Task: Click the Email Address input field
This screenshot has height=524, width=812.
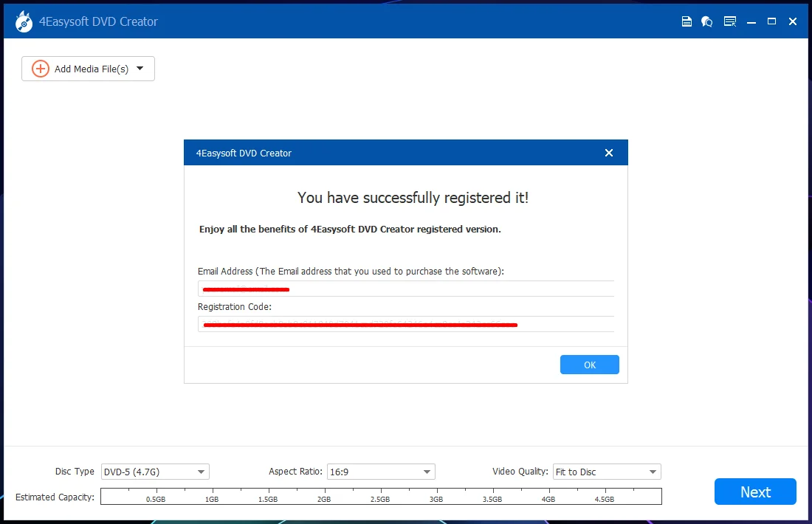Action: [x=406, y=289]
